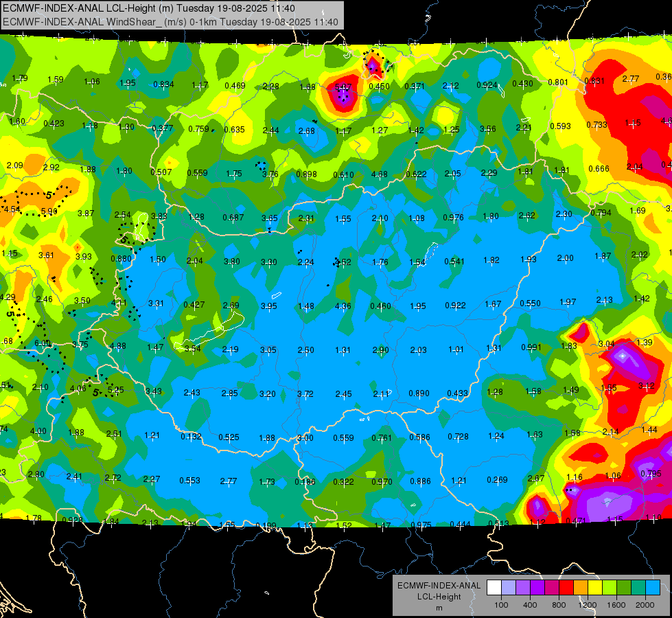Click the wind shear value 5.25
The image size is (672, 618).
tap(116, 389)
